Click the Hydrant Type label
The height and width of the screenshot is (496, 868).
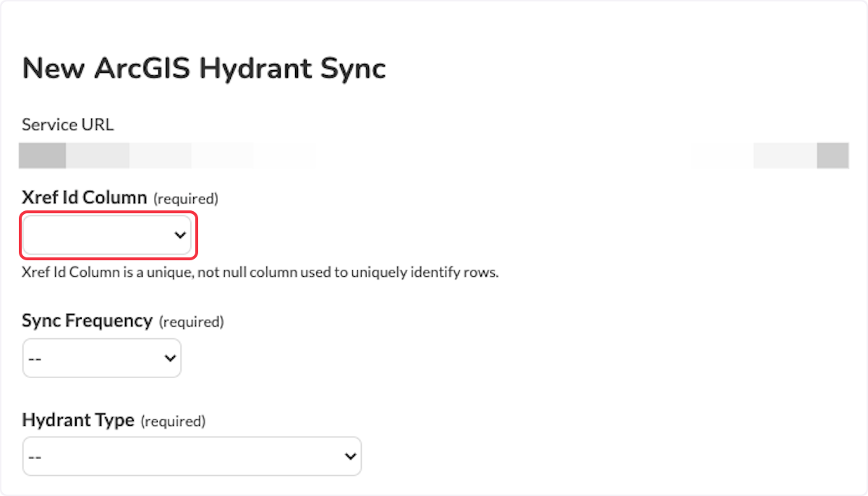click(78, 420)
